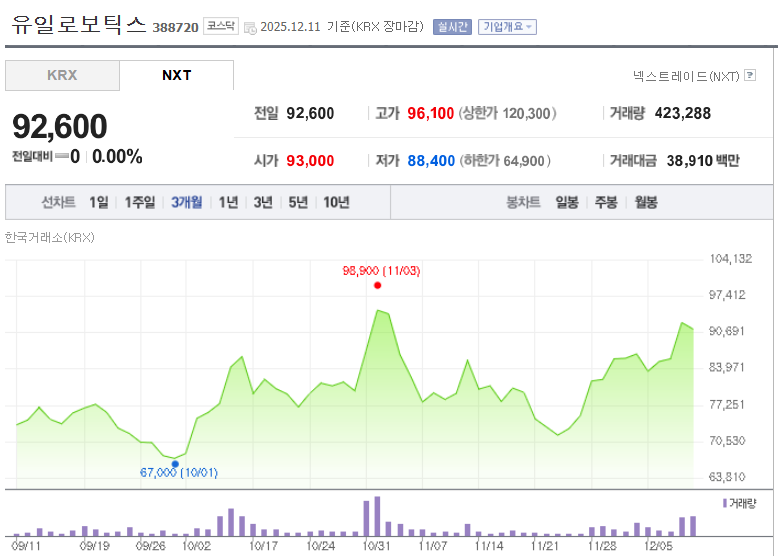Image resolution: width=778 pixels, height=556 pixels.
Task: Click the 2025.12.11 date text
Action: tap(290, 27)
